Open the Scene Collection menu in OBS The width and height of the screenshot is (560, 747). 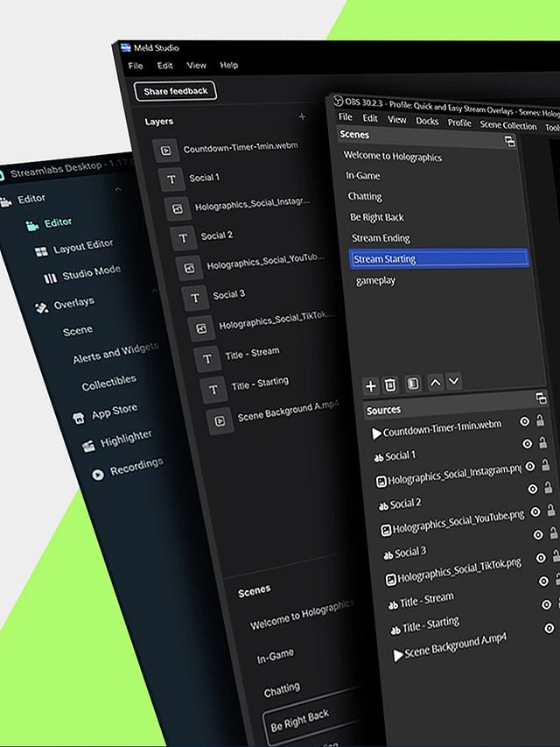(507, 125)
